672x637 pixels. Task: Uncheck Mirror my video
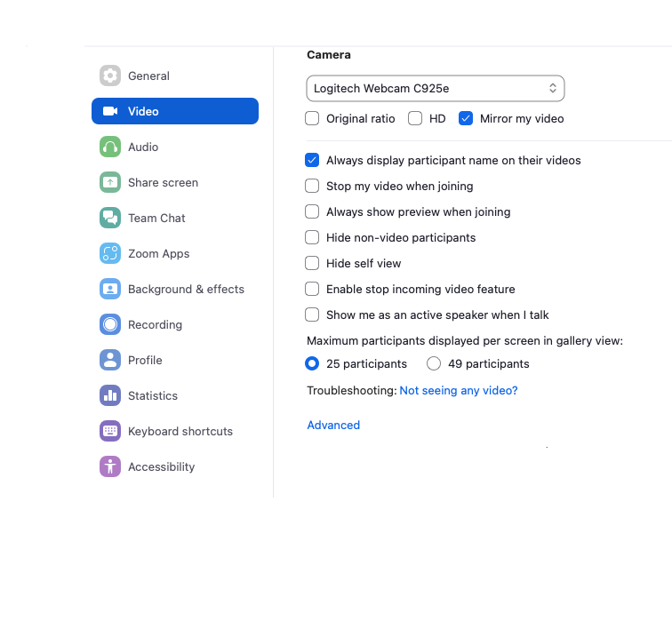point(466,119)
